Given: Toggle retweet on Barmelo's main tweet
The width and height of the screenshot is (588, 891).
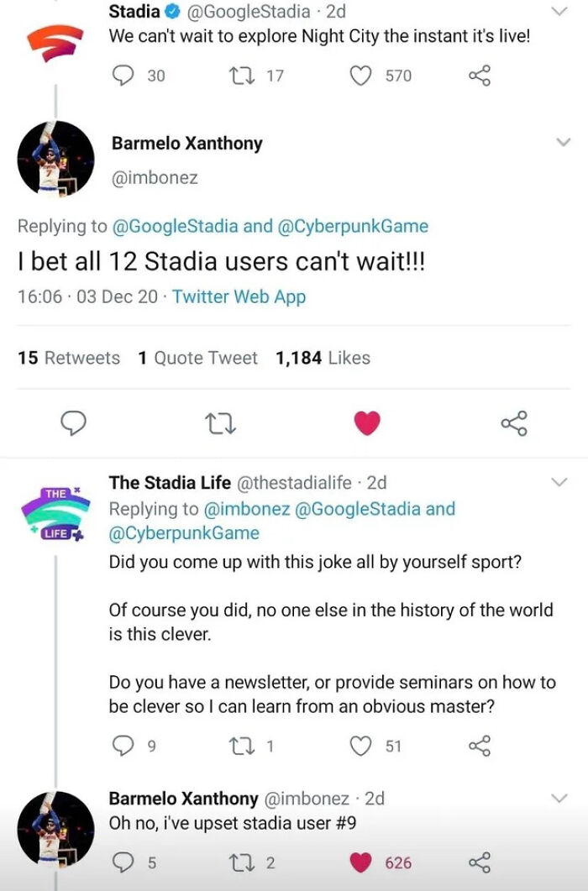Looking at the screenshot, I should click(x=221, y=424).
